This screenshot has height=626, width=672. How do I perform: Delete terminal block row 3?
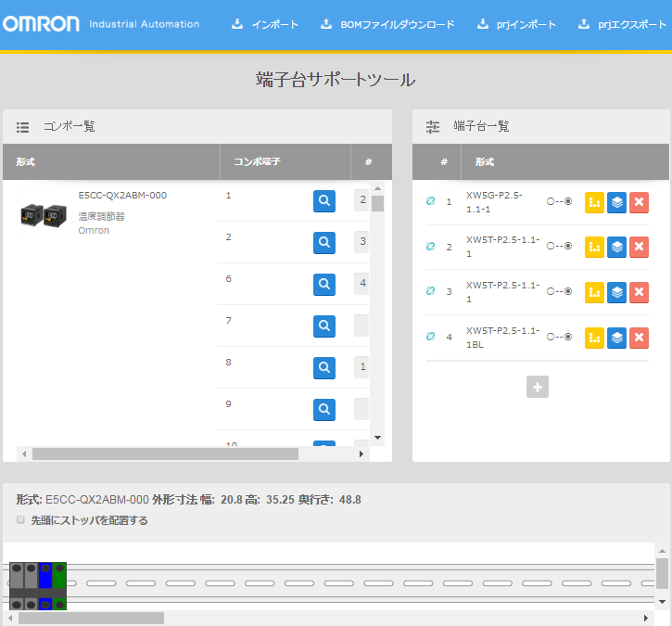pos(639,292)
